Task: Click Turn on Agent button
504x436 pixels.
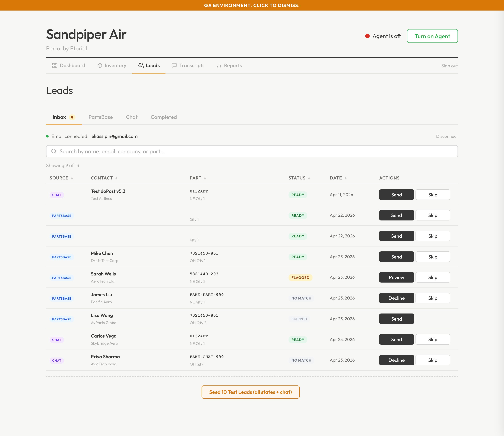Action: click(x=432, y=36)
